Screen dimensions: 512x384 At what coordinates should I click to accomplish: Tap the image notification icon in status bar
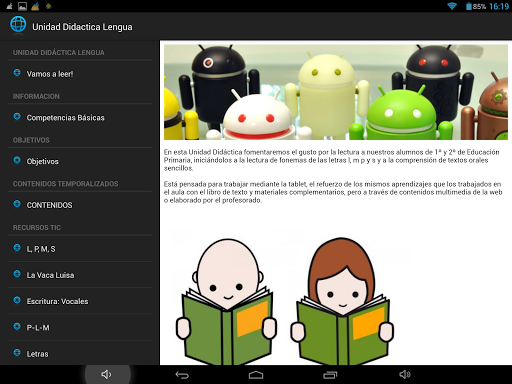[x=22, y=6]
